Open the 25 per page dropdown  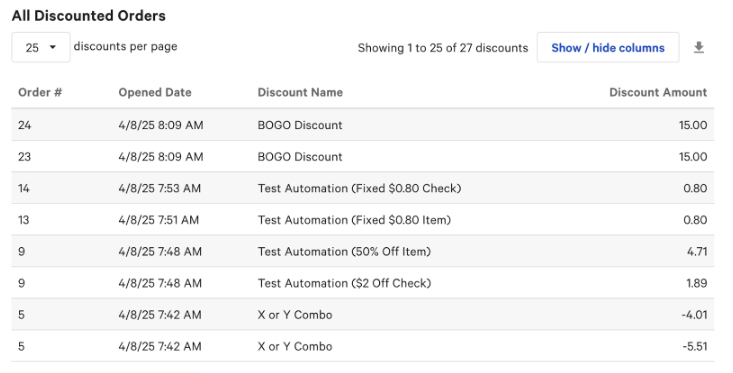coord(41,47)
